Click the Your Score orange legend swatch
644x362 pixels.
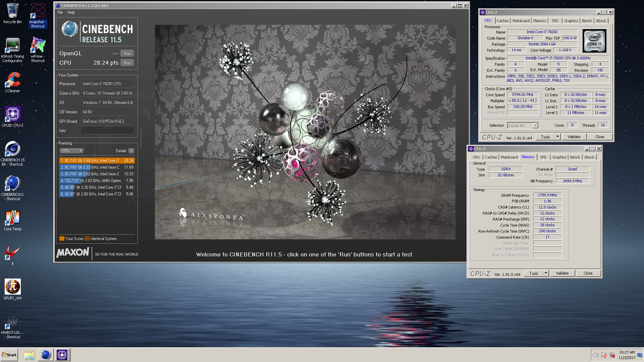[x=62, y=239]
